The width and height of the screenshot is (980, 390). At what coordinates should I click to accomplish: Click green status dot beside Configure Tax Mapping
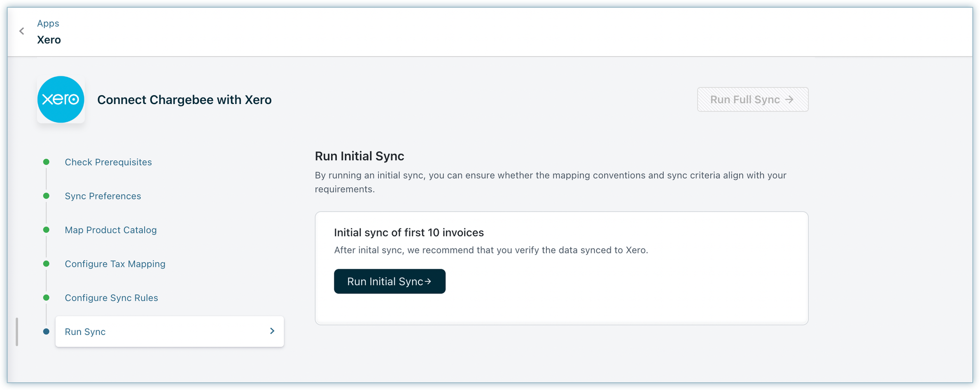[x=46, y=264]
